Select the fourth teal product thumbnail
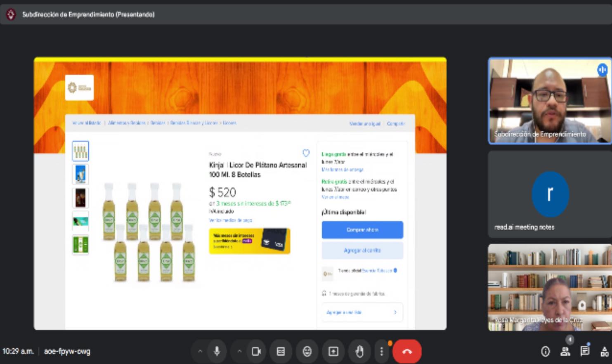This screenshot has height=364, width=612. pos(80,221)
